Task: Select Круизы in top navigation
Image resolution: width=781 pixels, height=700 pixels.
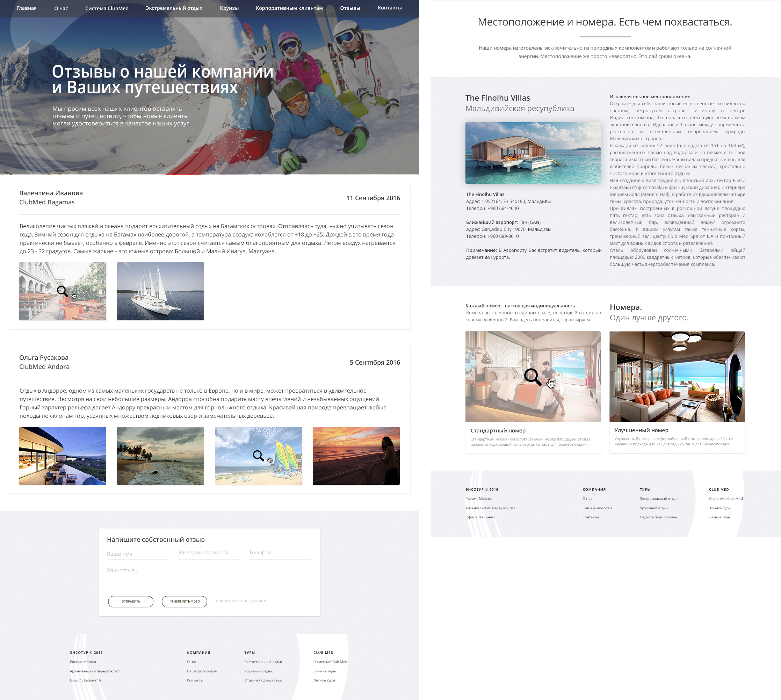Action: [x=229, y=8]
